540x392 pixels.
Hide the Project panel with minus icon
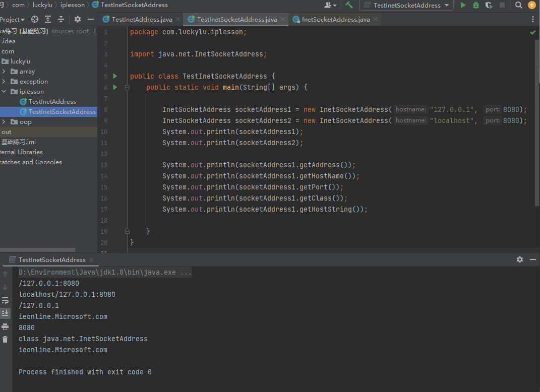[x=91, y=19]
